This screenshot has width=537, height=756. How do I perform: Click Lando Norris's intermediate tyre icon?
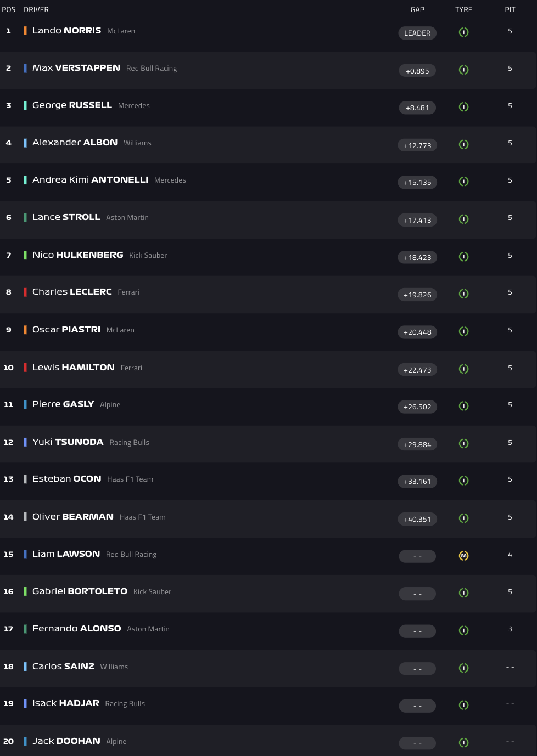[x=463, y=32]
